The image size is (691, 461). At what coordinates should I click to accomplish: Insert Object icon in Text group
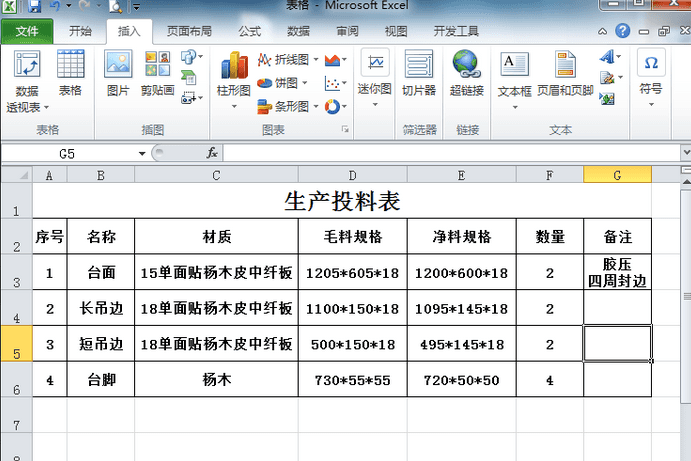point(607,98)
